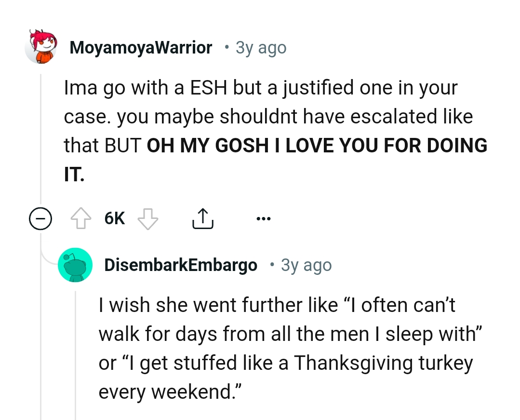This screenshot has height=420, width=520.
Task: Toggle upvote state for the ESH comment
Action: 82,218
